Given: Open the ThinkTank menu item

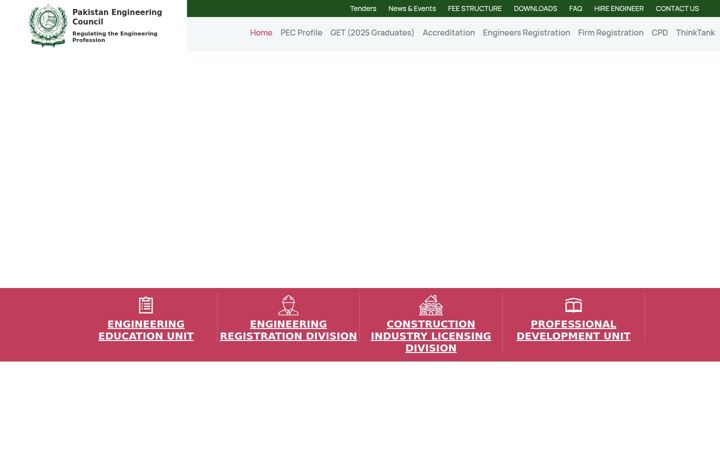Looking at the screenshot, I should coord(695,33).
